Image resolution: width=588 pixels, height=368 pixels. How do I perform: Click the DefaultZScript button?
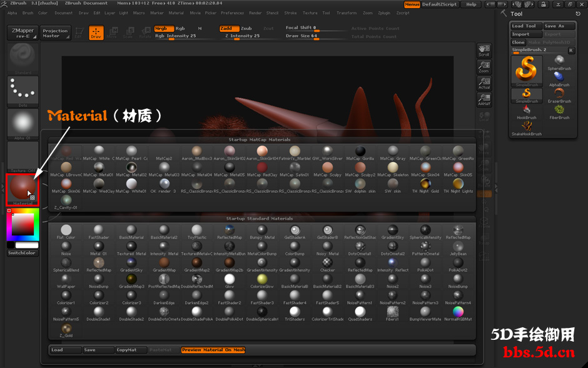coord(440,4)
